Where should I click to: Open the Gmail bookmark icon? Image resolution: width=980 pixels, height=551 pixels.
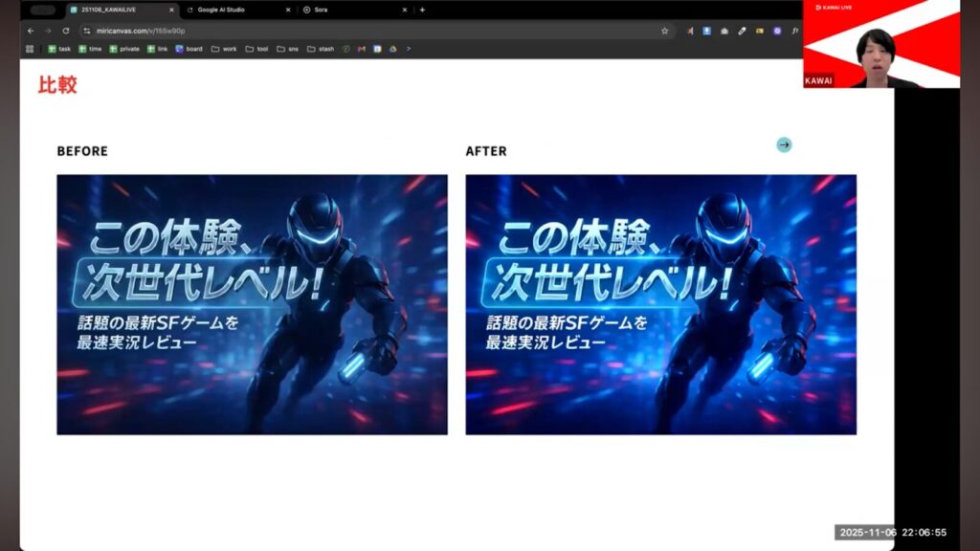[x=362, y=49]
